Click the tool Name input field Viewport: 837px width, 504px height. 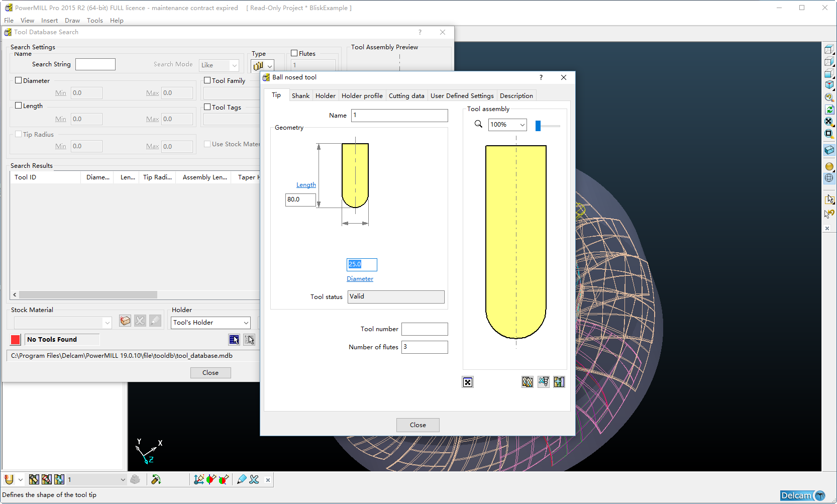click(399, 116)
